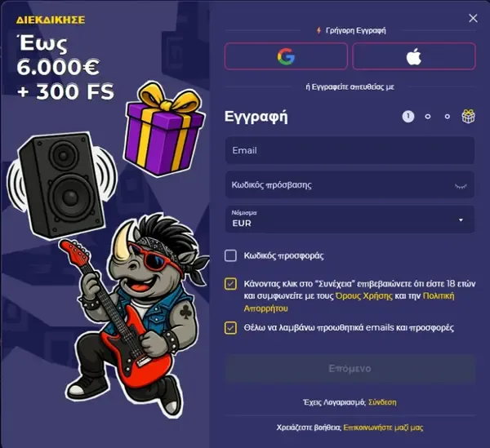
Task: Click the Επόμενο button
Action: (350, 368)
